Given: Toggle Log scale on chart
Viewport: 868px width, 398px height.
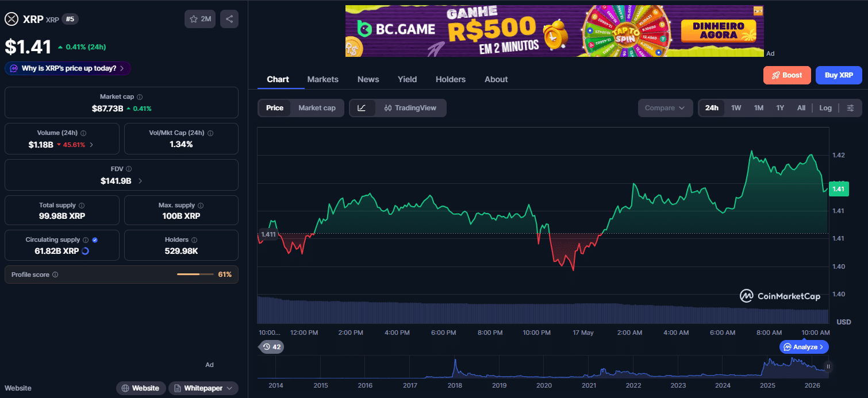Looking at the screenshot, I should [x=825, y=108].
